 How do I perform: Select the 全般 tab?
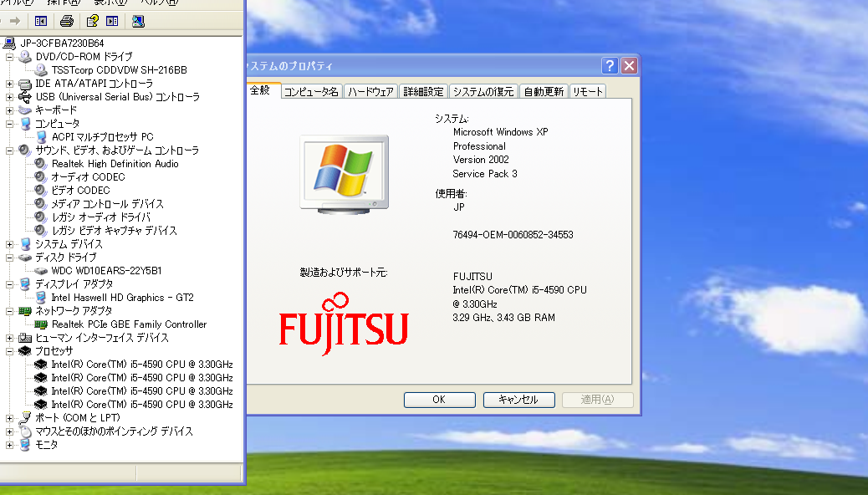tap(260, 90)
